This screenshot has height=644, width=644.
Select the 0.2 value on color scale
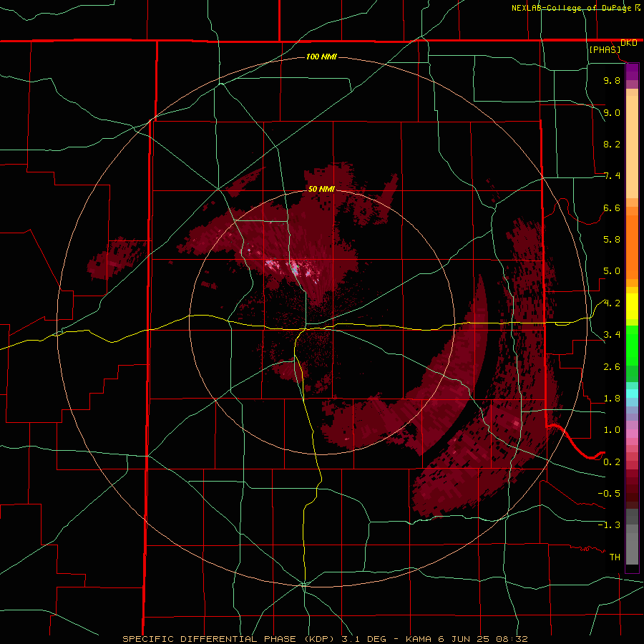(x=612, y=462)
